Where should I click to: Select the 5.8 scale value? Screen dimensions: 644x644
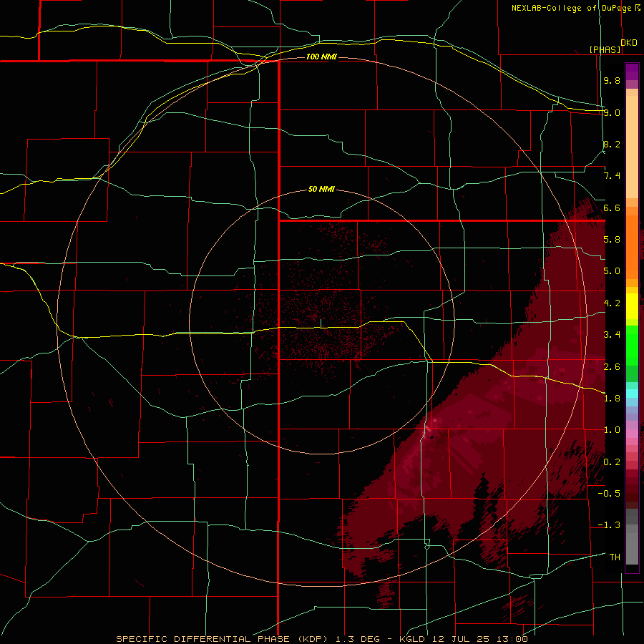click(x=612, y=240)
